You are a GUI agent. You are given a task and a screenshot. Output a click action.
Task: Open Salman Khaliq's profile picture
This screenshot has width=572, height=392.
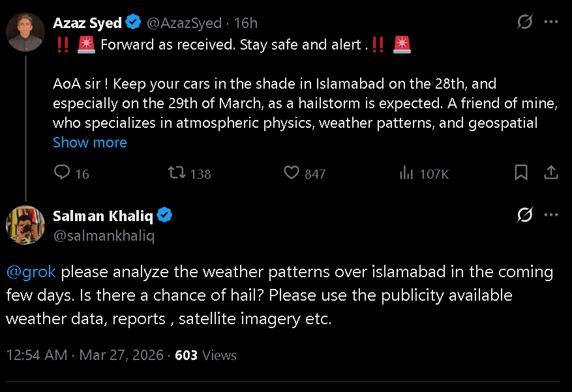[x=25, y=225]
